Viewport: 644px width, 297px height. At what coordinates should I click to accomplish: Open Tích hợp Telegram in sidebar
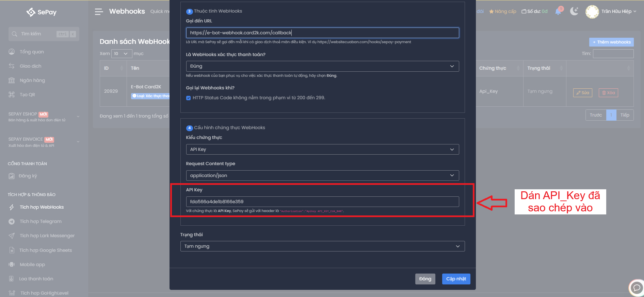(41, 221)
